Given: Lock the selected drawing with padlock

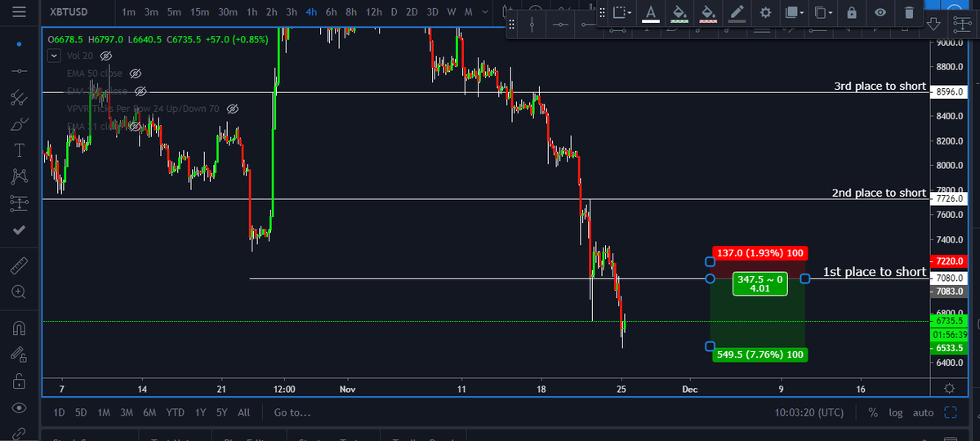Looking at the screenshot, I should 852,12.
